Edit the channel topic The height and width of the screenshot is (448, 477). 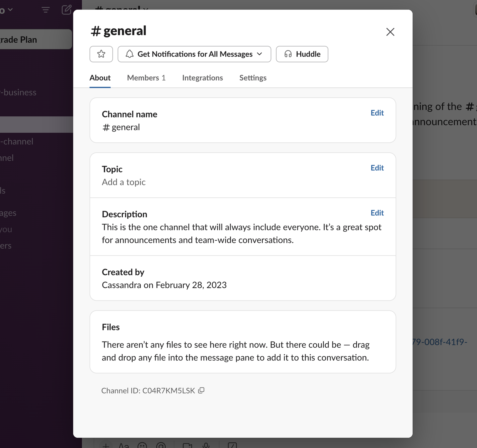377,168
